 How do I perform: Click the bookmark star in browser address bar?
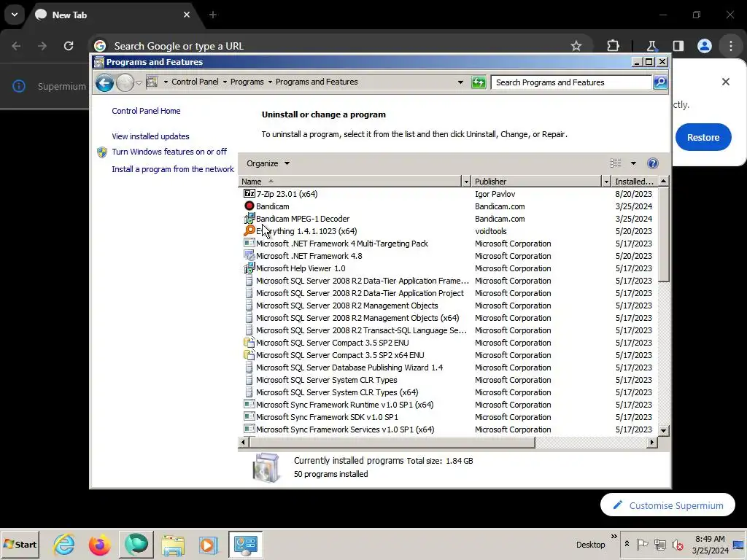(x=576, y=46)
